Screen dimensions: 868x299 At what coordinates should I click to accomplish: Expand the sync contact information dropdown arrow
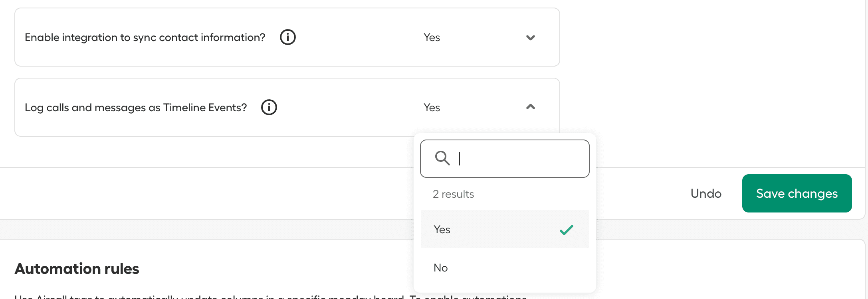(x=530, y=37)
